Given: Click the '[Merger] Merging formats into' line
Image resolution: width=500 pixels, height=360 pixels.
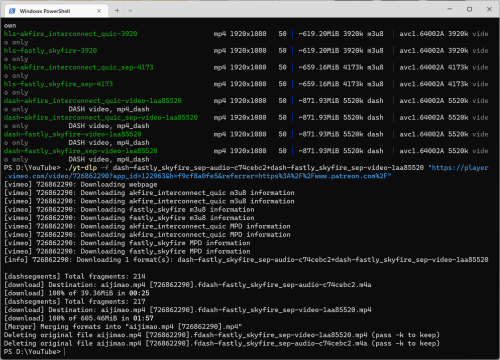Looking at the screenshot, I should pos(123,326).
